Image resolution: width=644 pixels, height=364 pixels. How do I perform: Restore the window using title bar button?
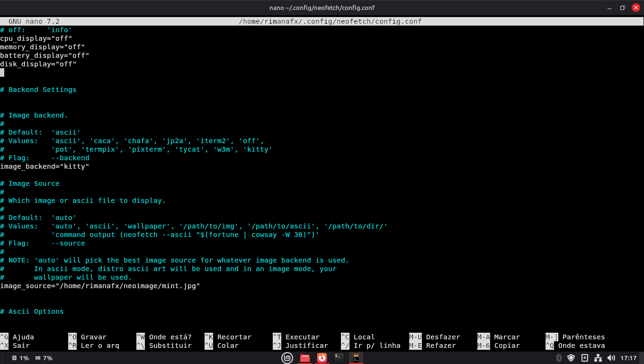(622, 8)
